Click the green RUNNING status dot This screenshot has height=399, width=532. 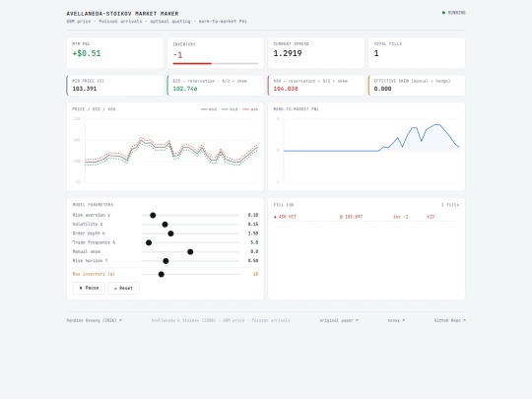coord(443,13)
